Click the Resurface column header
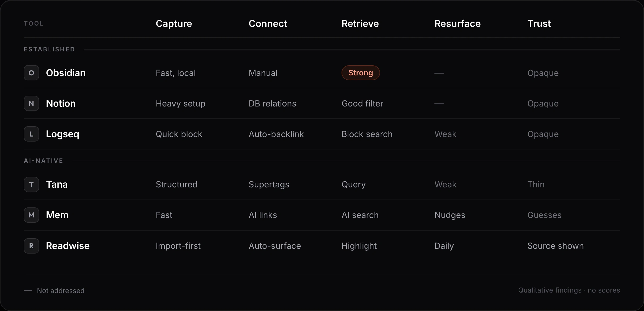The height and width of the screenshot is (311, 644). 458,24
